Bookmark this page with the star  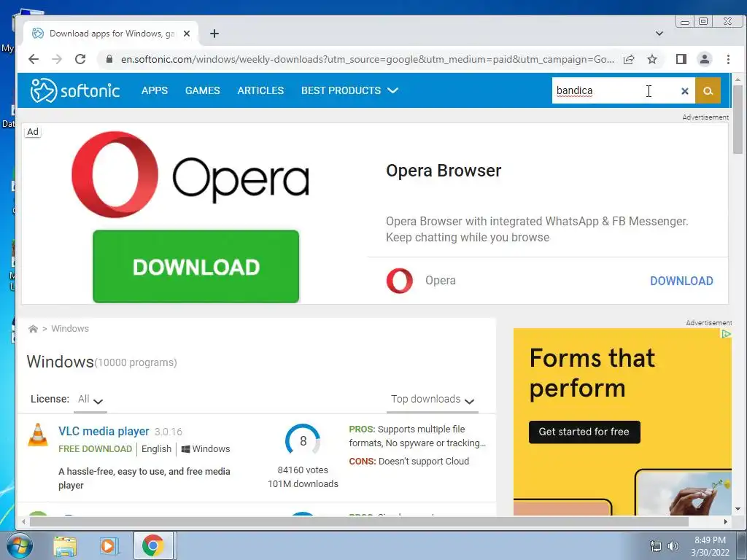click(652, 59)
